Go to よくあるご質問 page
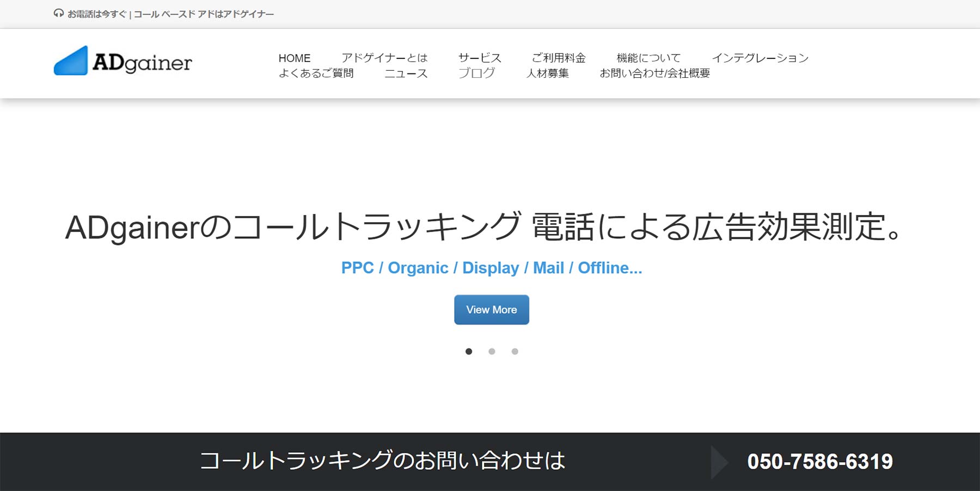Image resolution: width=980 pixels, height=491 pixels. point(316,73)
